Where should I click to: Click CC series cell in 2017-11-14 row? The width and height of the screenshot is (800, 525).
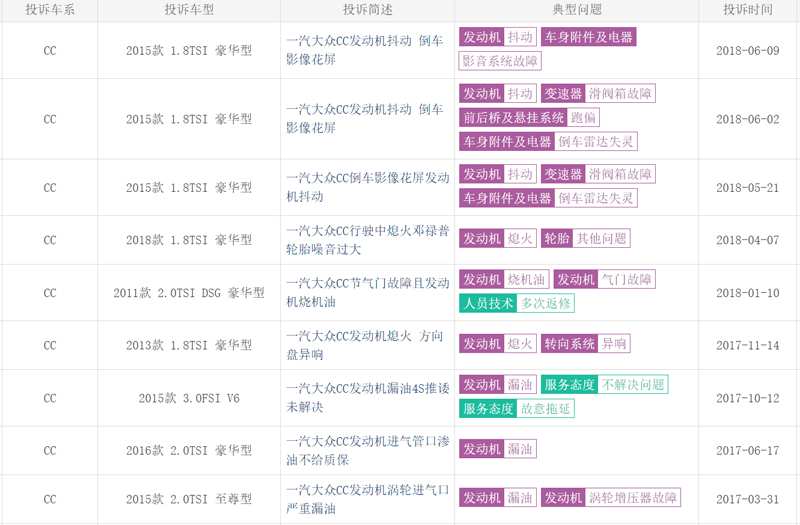pos(50,345)
